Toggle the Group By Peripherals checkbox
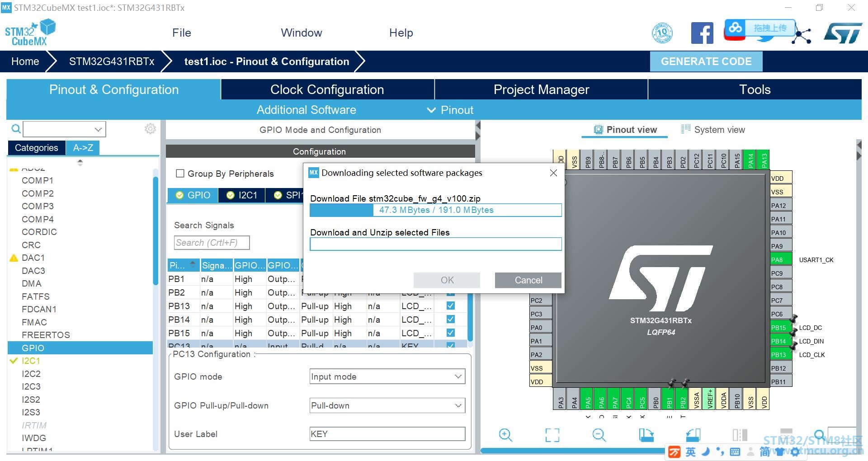 click(180, 174)
